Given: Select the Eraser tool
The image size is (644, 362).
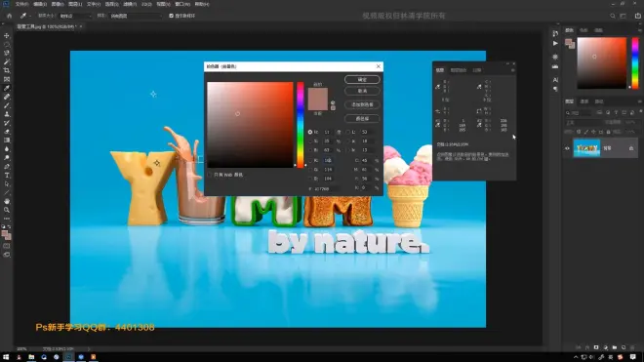Looking at the screenshot, I should coord(7,132).
